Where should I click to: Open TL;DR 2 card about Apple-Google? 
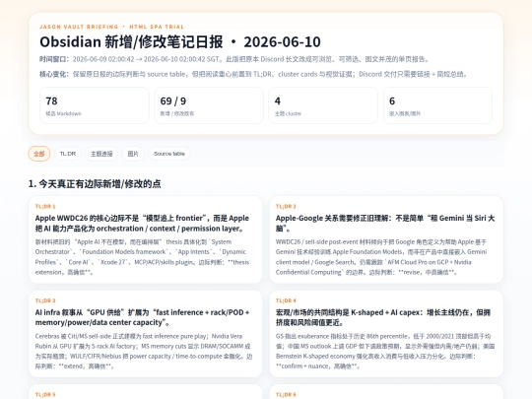pos(386,239)
